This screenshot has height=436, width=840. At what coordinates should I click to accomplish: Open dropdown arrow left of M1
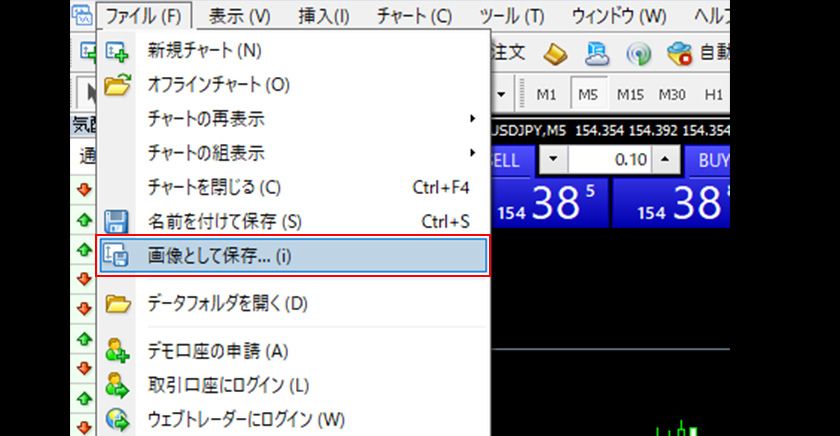pos(501,95)
